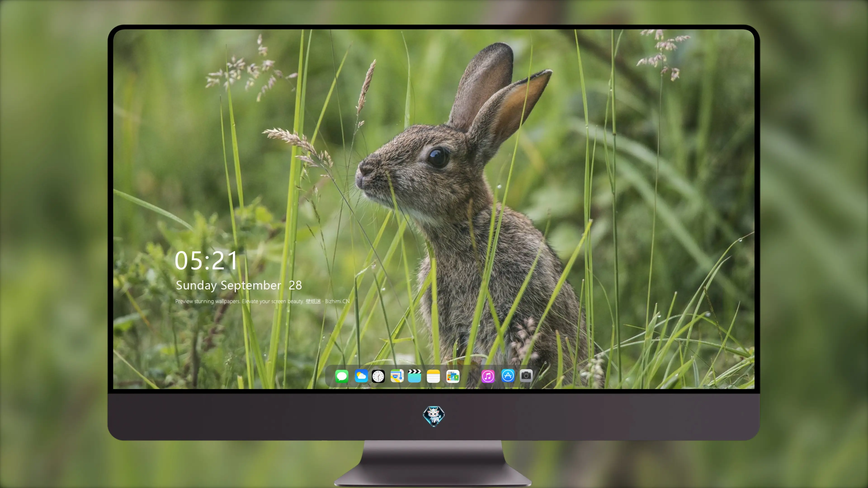Click the 05:21 clock display
Image resolution: width=868 pixels, height=488 pixels.
click(x=206, y=261)
